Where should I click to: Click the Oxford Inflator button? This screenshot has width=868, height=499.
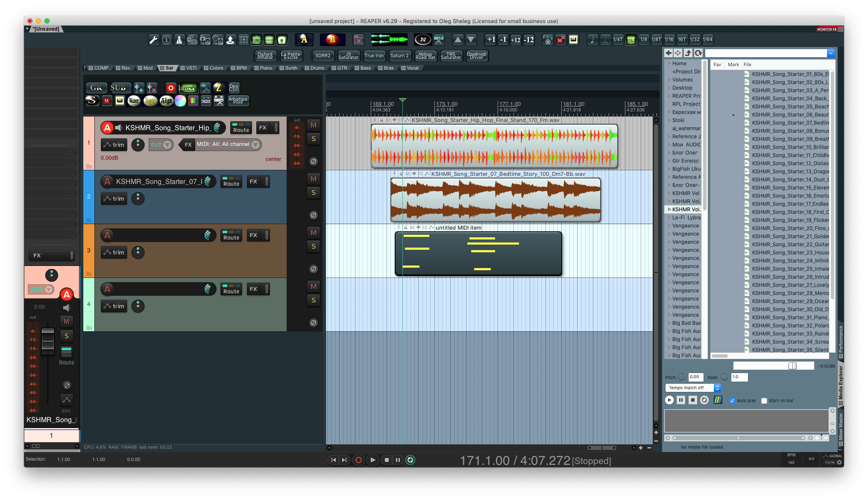pyautogui.click(x=265, y=55)
